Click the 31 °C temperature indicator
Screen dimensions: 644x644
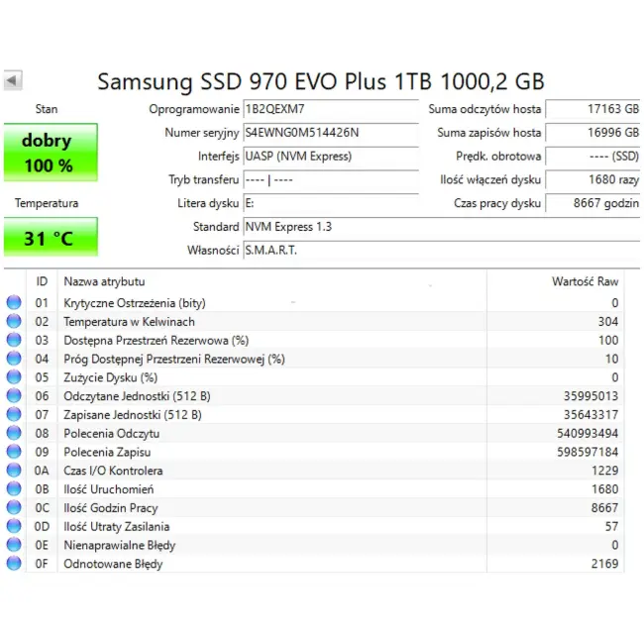click(48, 239)
